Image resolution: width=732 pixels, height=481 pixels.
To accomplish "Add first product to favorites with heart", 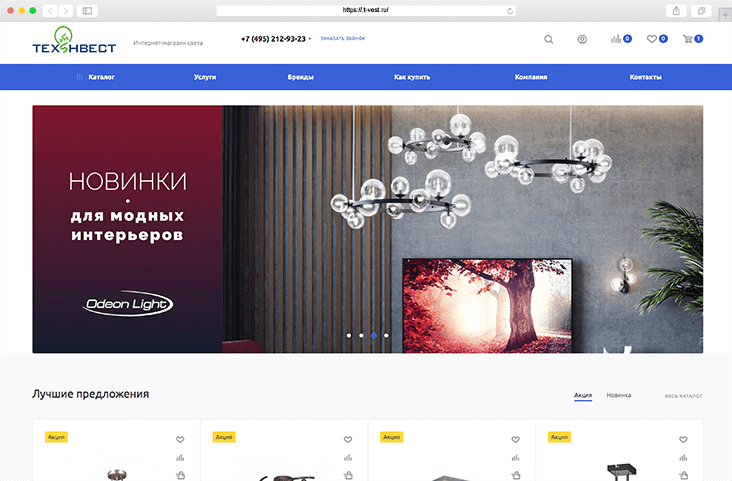I will click(180, 439).
